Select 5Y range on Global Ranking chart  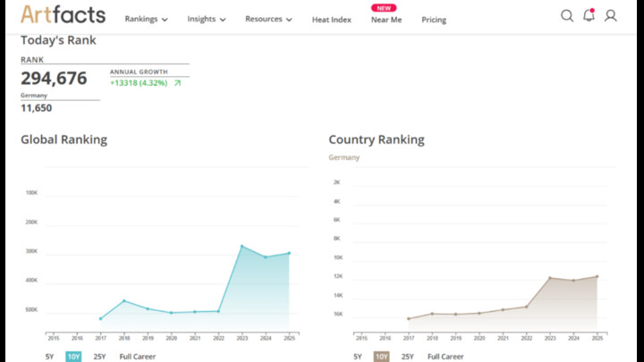[50, 357]
